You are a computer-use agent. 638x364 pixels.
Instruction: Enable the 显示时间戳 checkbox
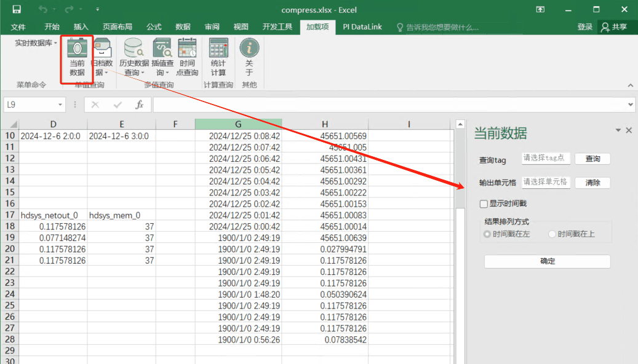484,204
